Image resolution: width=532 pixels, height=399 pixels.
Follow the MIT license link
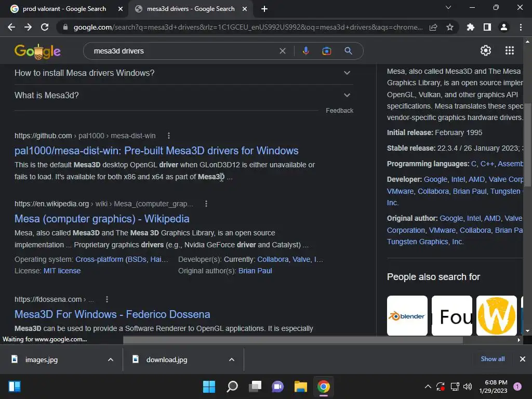[x=62, y=271]
